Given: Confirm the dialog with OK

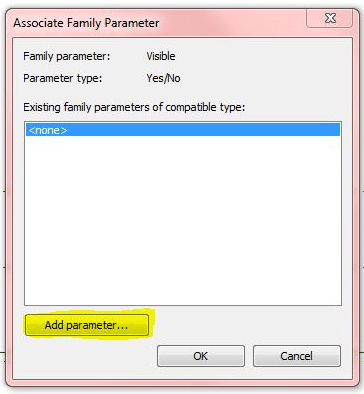Looking at the screenshot, I should tap(201, 356).
